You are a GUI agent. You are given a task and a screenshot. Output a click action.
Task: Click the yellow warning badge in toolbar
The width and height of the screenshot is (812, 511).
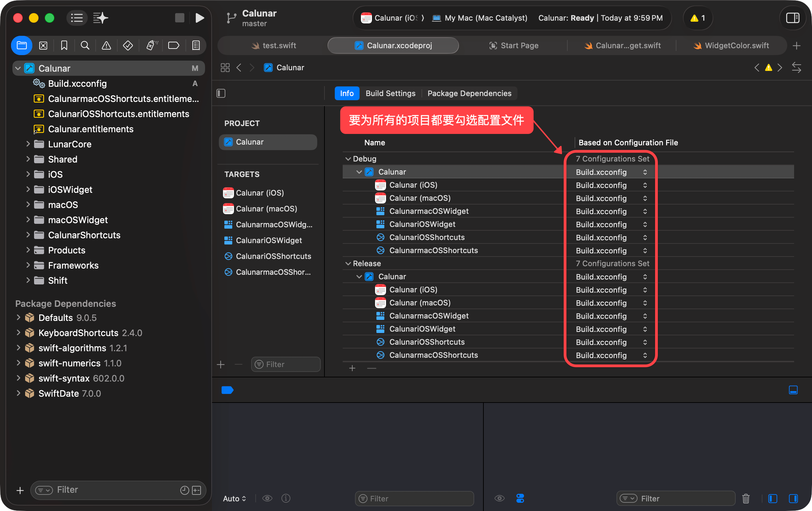tap(698, 18)
